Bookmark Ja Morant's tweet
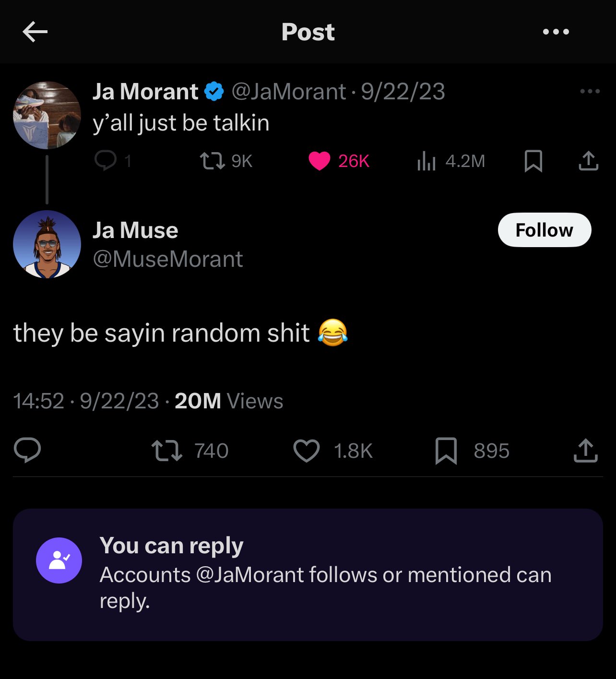The height and width of the screenshot is (679, 616). [x=533, y=161]
